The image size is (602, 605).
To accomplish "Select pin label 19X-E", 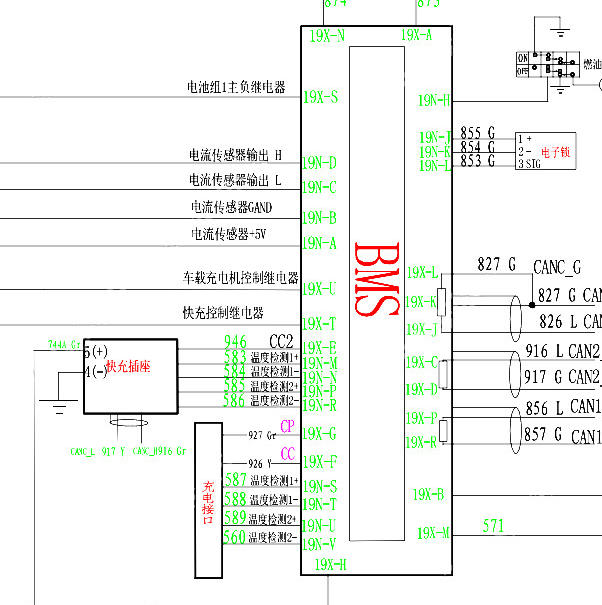I will point(320,348).
